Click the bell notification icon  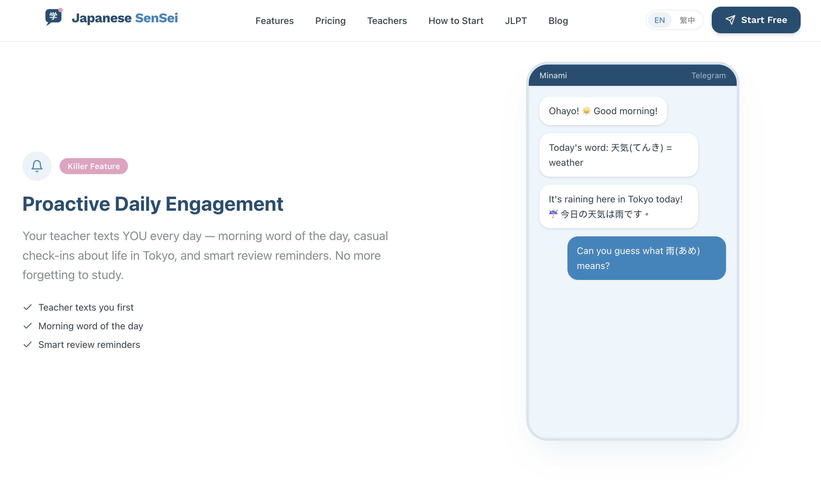click(x=37, y=166)
